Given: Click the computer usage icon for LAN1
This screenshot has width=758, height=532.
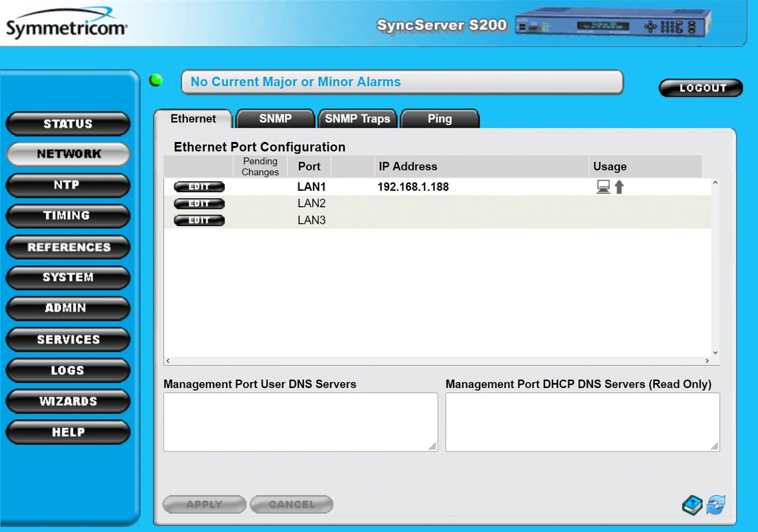Looking at the screenshot, I should pos(603,187).
